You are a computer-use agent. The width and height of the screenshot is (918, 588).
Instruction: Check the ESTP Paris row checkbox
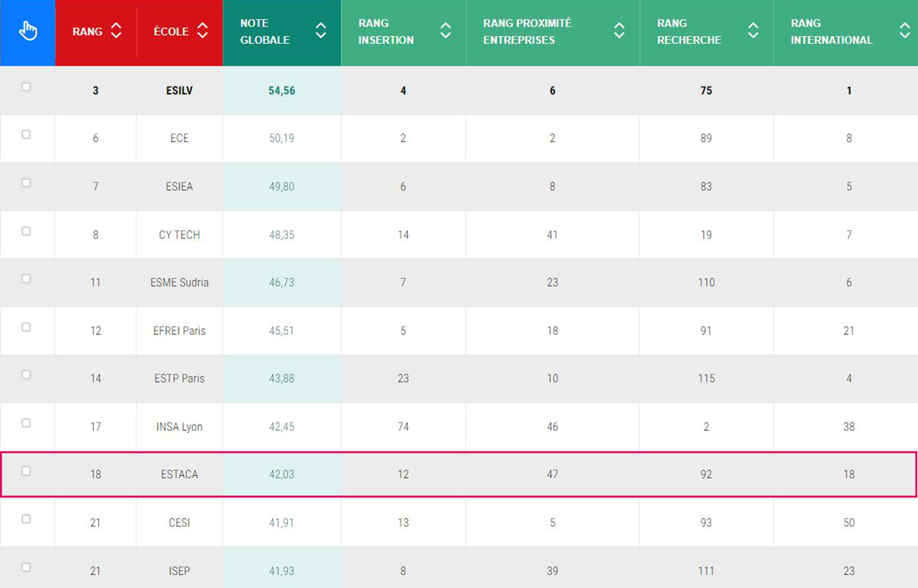(x=26, y=375)
